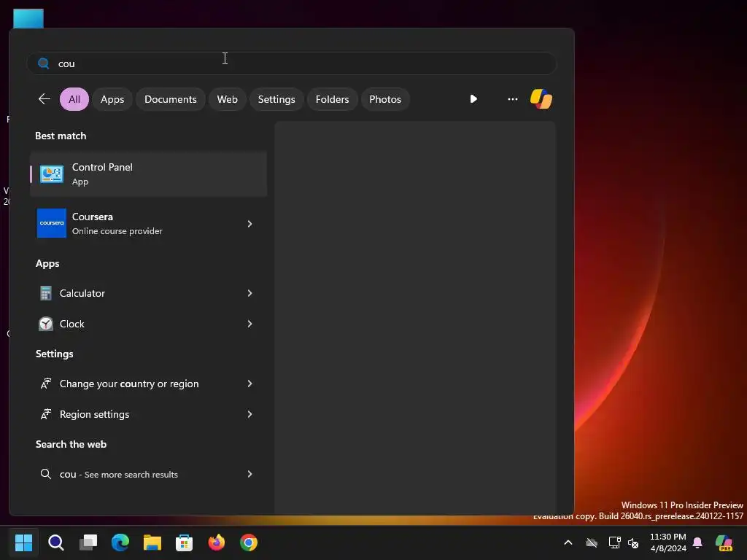
Task: Switch to the Web filter
Action: tap(228, 99)
